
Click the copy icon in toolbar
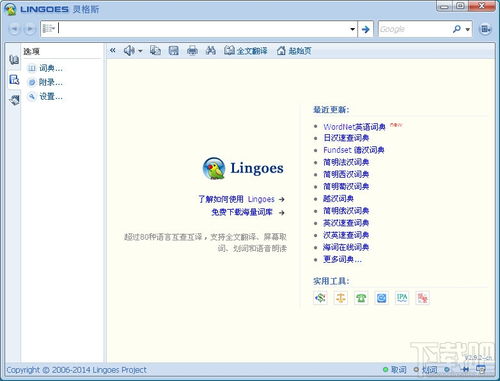tap(155, 51)
